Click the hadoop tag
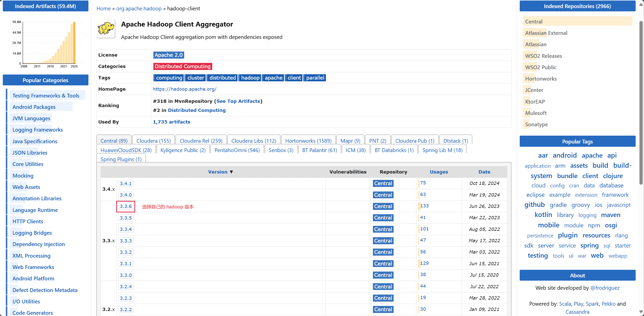This screenshot has height=316, width=644. coord(250,78)
